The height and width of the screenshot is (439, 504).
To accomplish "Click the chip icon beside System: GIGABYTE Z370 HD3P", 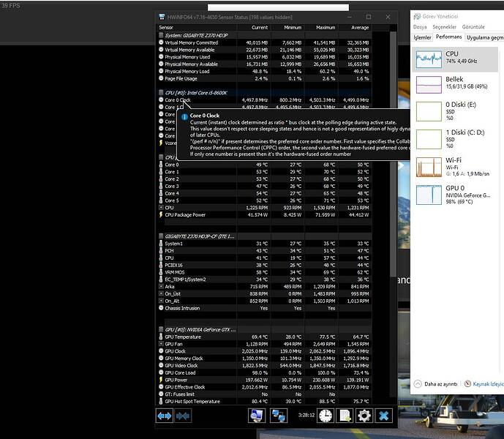I will click(161, 35).
